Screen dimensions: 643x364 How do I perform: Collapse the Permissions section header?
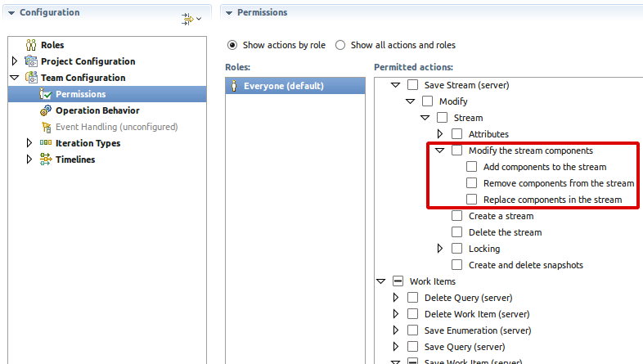[228, 13]
